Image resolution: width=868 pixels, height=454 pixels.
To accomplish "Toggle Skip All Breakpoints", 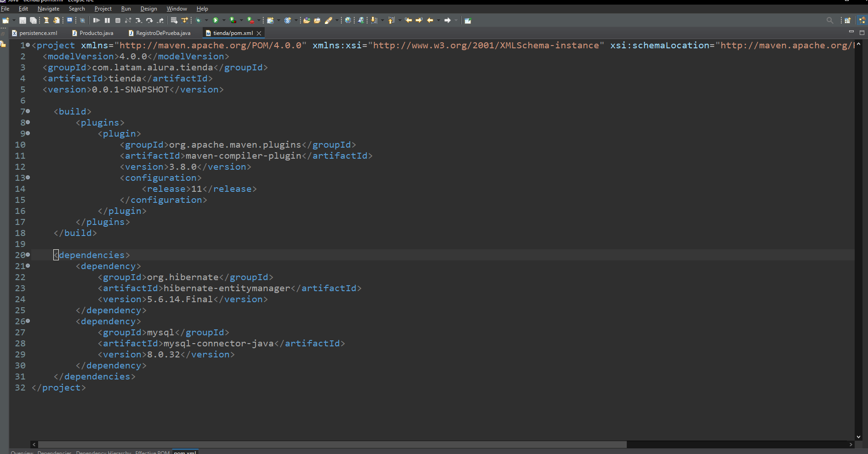I will point(83,20).
